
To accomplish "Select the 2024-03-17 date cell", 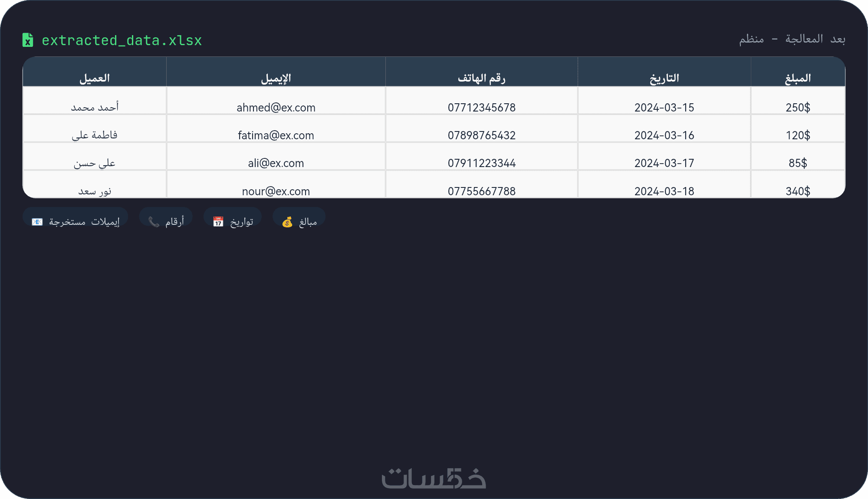I will (664, 163).
